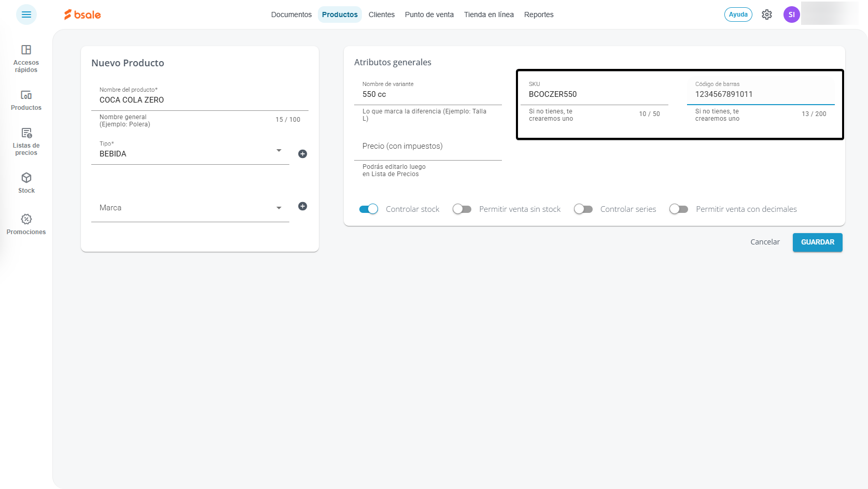868x489 pixels.
Task: Enable Permitir venta sin stock switch
Action: point(461,209)
